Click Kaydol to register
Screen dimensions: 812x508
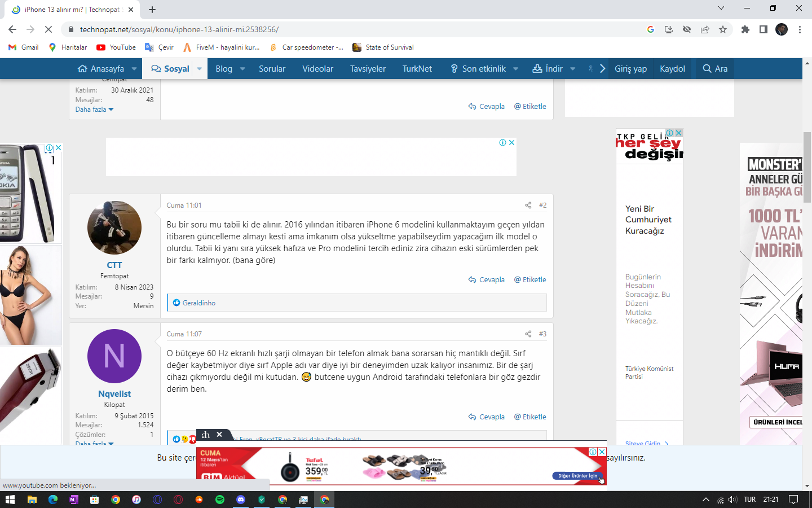(x=672, y=69)
